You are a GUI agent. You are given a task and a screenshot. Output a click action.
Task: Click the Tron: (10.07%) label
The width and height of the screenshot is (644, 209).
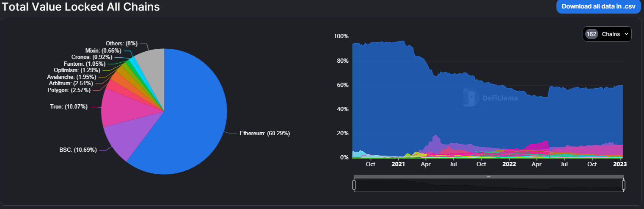(x=69, y=106)
